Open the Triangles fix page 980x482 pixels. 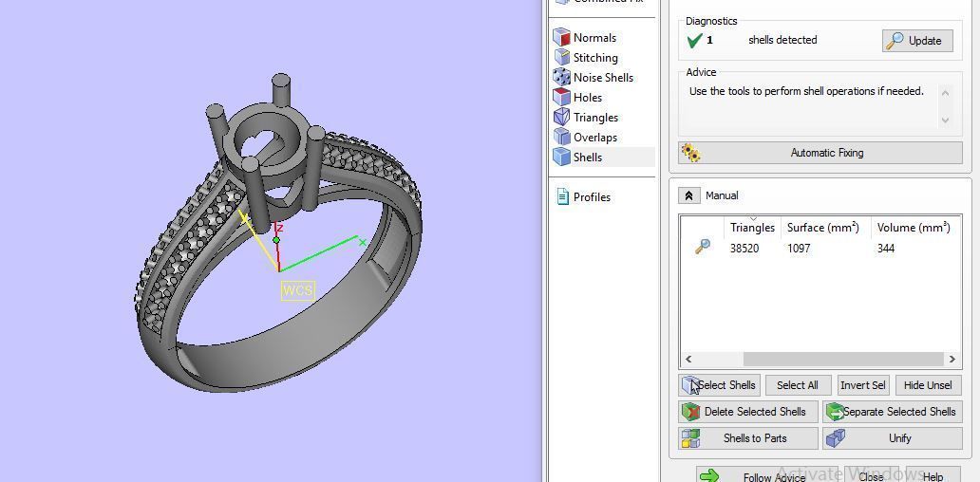(586, 118)
